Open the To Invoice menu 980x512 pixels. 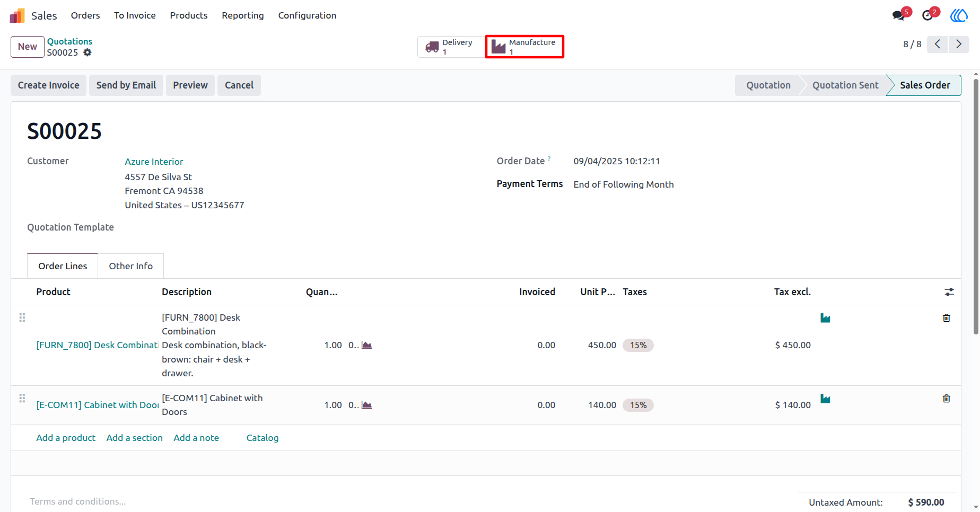pos(135,15)
